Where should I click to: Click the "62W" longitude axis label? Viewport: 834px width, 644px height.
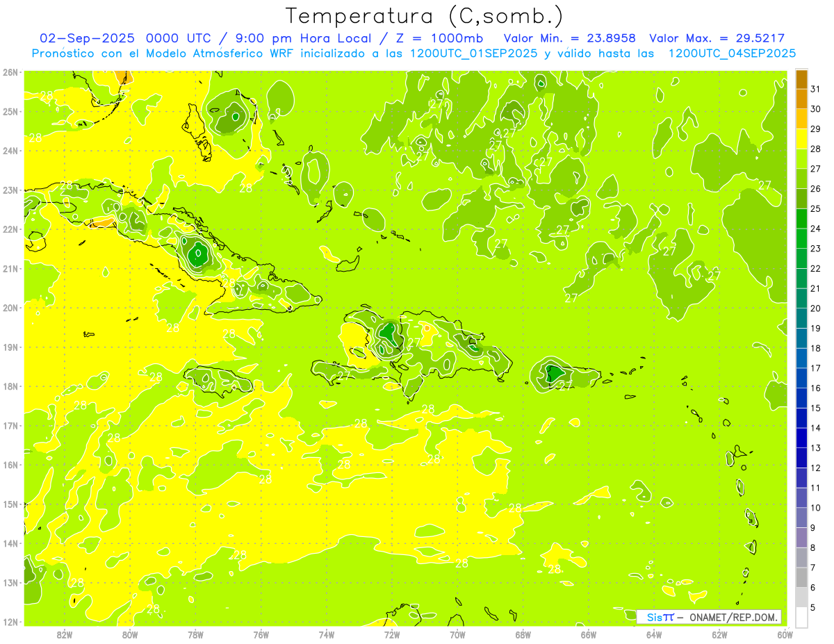(x=719, y=634)
